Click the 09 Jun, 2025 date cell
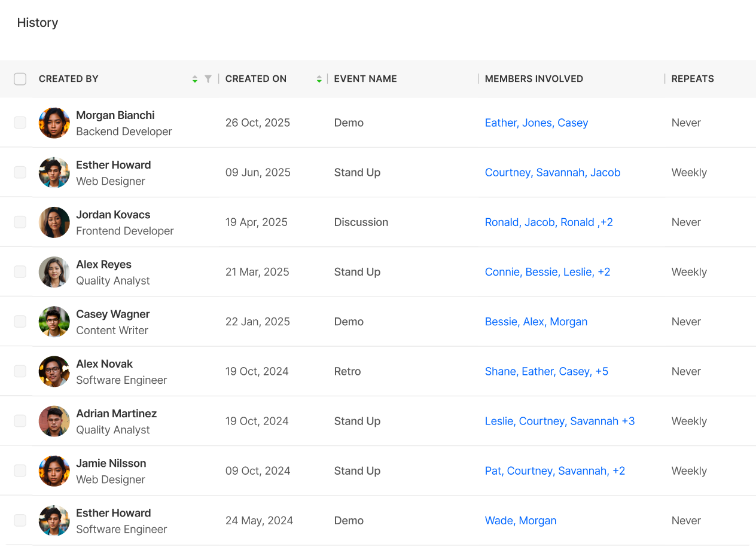This screenshot has height=550, width=756. tap(257, 172)
